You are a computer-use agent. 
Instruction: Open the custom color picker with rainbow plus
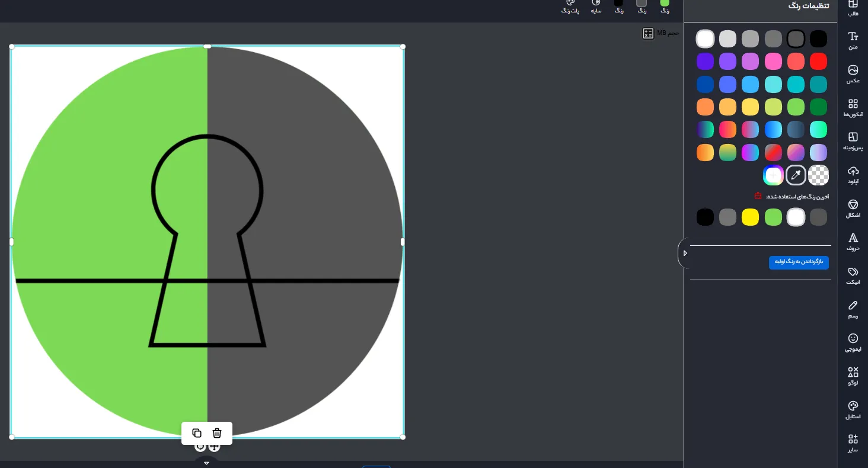click(773, 175)
